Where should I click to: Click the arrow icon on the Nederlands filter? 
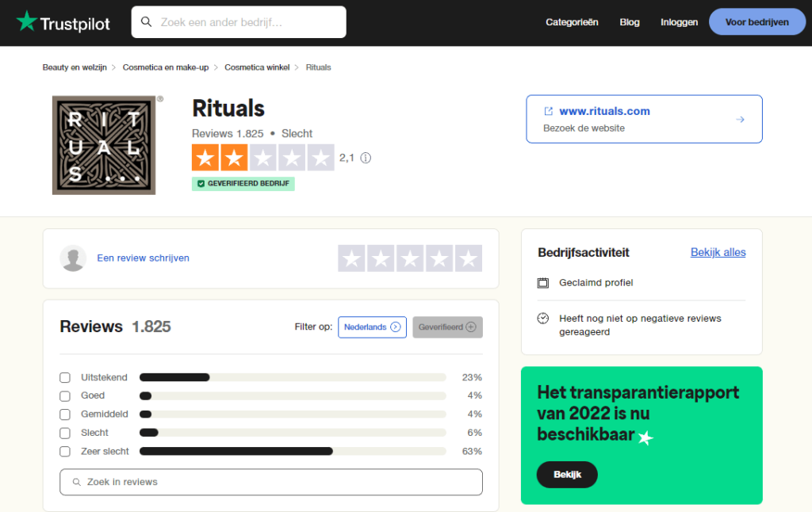click(396, 327)
